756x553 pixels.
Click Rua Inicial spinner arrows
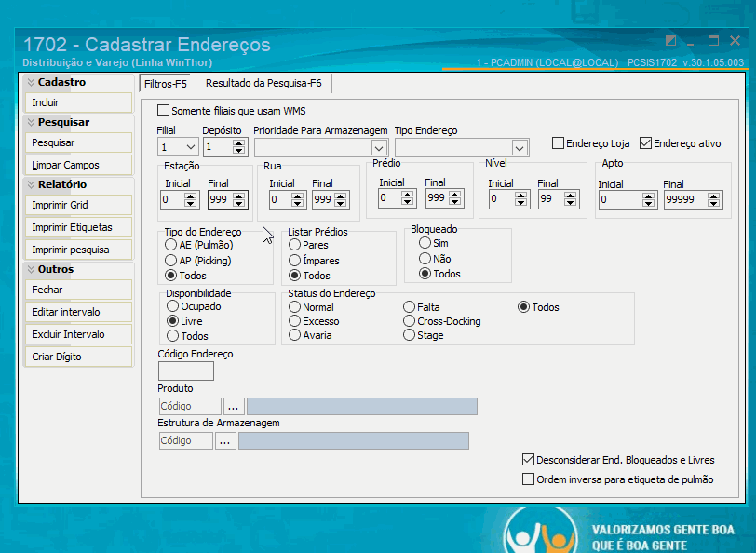click(298, 199)
